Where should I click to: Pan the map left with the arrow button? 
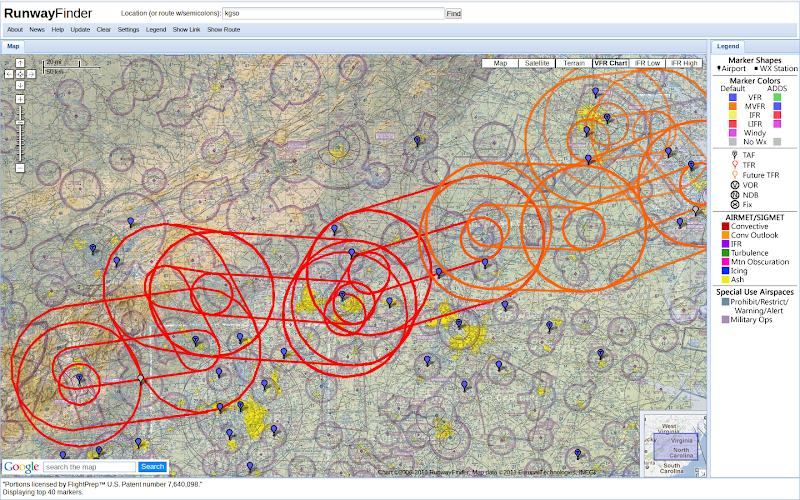point(9,74)
